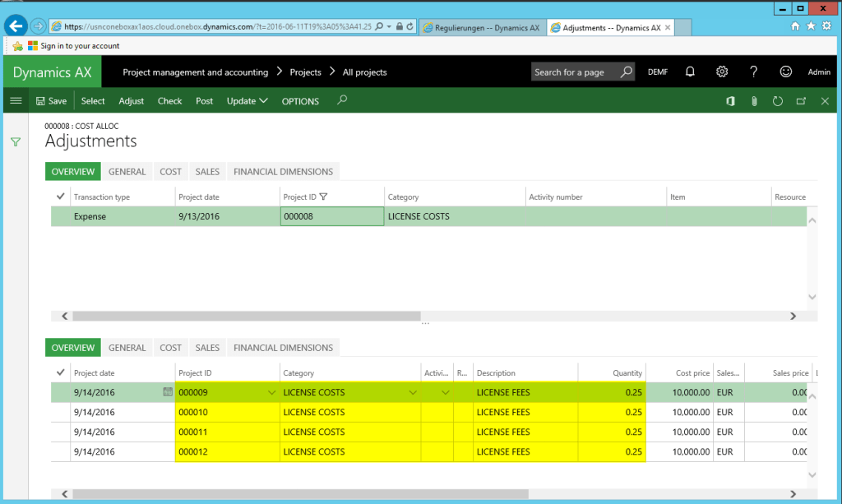Navigate to All projects in the breadcrumb
Viewport: 842px width, 504px height.
[x=364, y=72]
